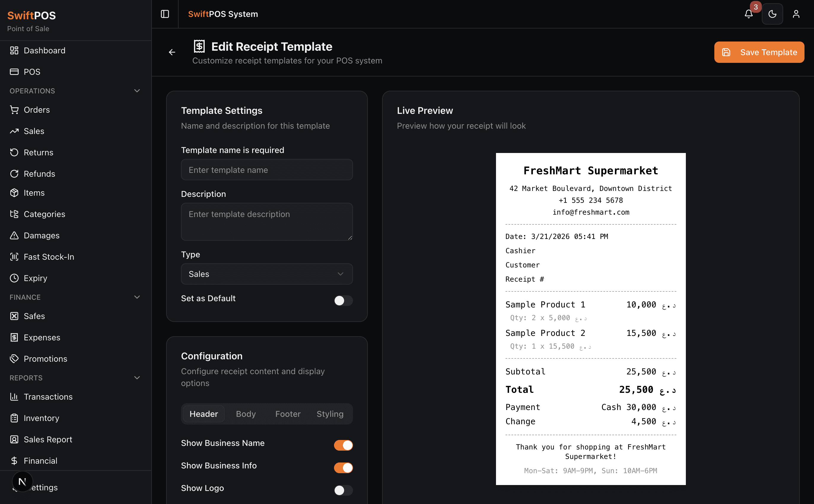Disable Show Business Name toggle
This screenshot has width=814, height=504.
tap(343, 445)
